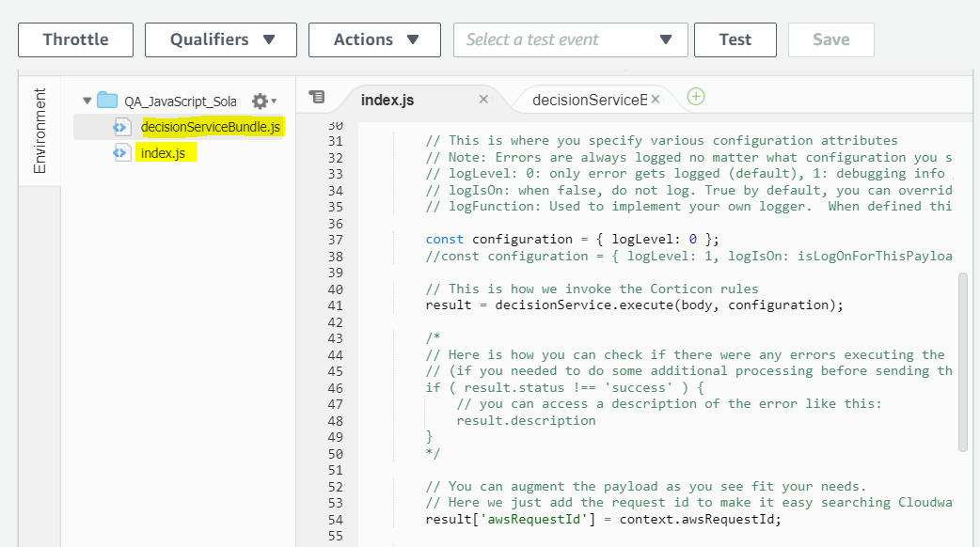
Task: Toggle the Environment side panel
Action: (40, 131)
